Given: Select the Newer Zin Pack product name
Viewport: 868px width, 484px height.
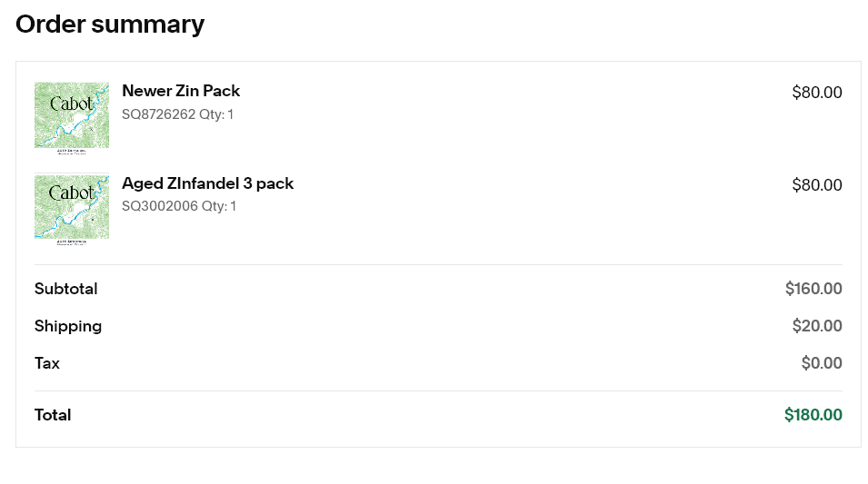Looking at the screenshot, I should [x=181, y=91].
